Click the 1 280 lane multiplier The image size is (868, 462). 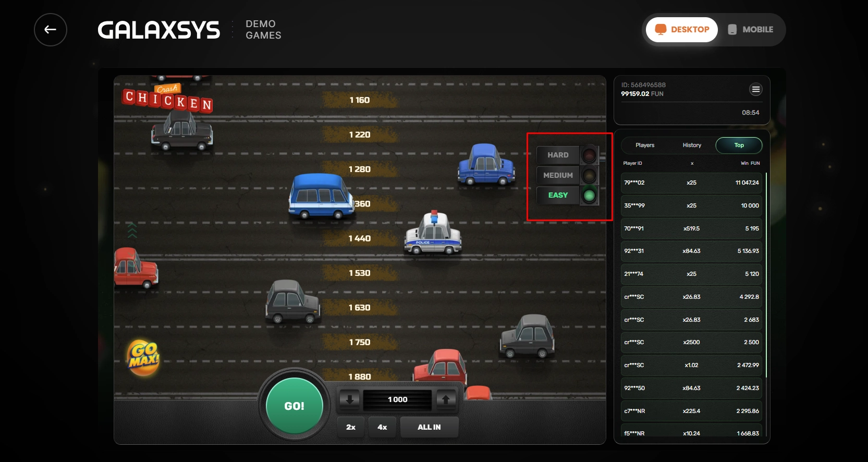[359, 169]
